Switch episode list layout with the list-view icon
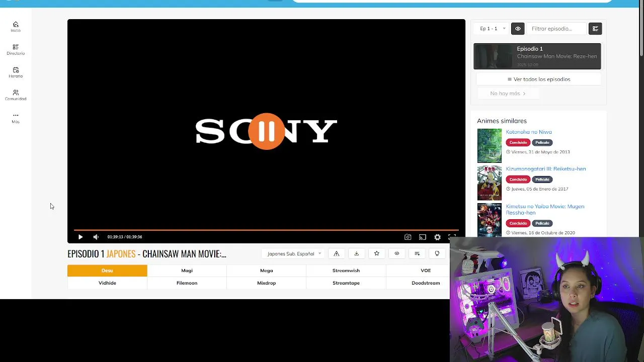Image resolution: width=644 pixels, height=362 pixels. 595,29
